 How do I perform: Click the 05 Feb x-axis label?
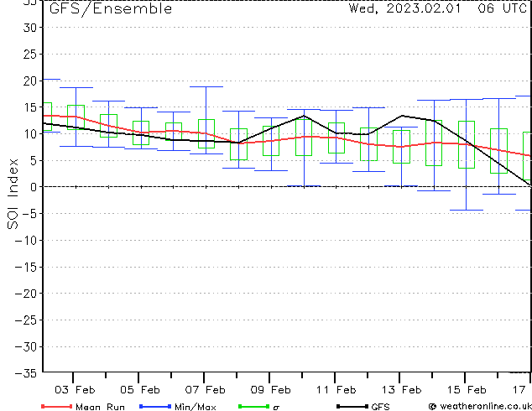[x=140, y=390]
